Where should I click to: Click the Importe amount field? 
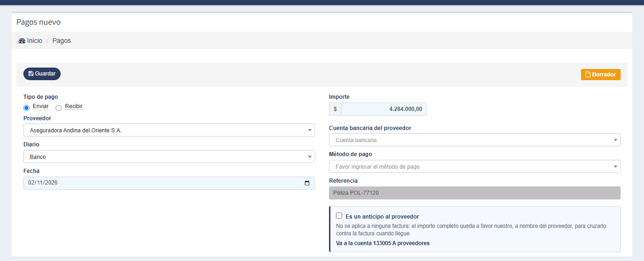pyautogui.click(x=384, y=109)
